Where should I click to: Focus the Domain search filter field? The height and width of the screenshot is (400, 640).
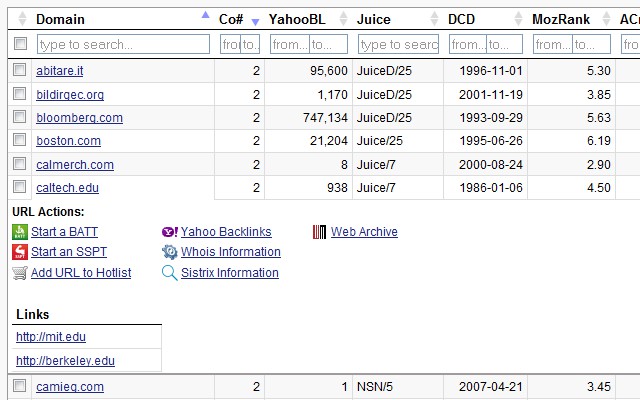(x=123, y=44)
